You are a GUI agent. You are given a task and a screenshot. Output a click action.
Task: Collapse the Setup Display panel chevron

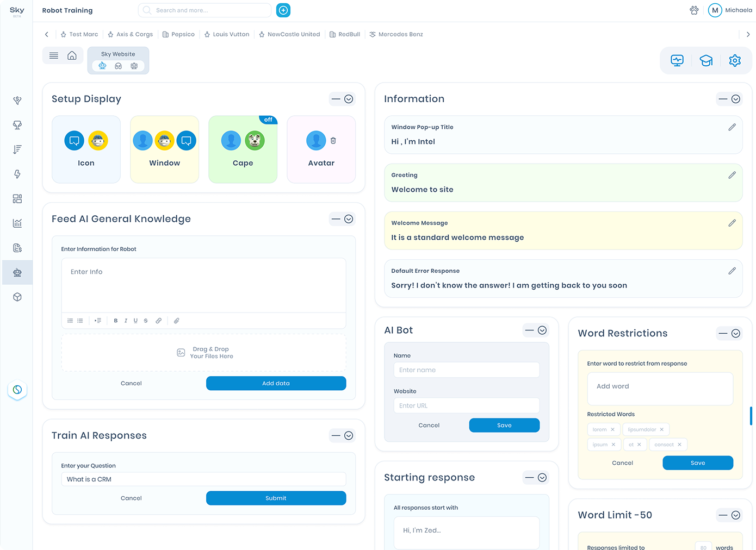349,99
